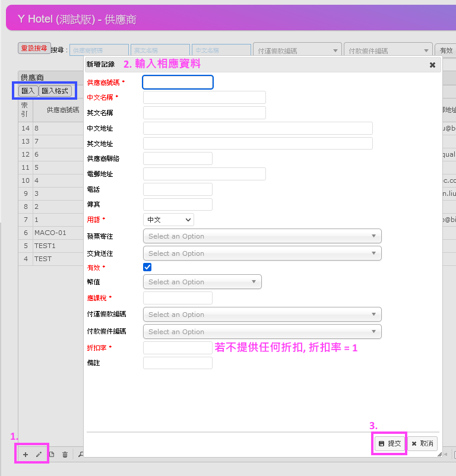456x476 pixels.
Task: Select the row with index 9
Action: [x=50, y=193]
